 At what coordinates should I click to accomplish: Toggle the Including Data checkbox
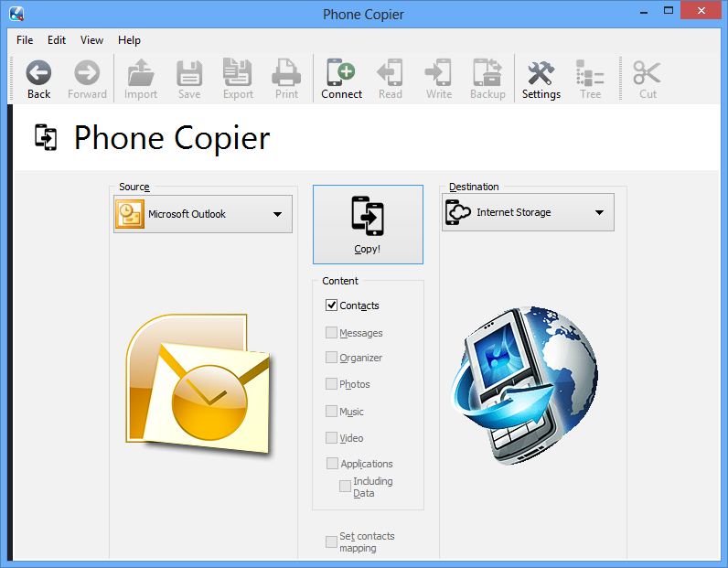(x=345, y=487)
